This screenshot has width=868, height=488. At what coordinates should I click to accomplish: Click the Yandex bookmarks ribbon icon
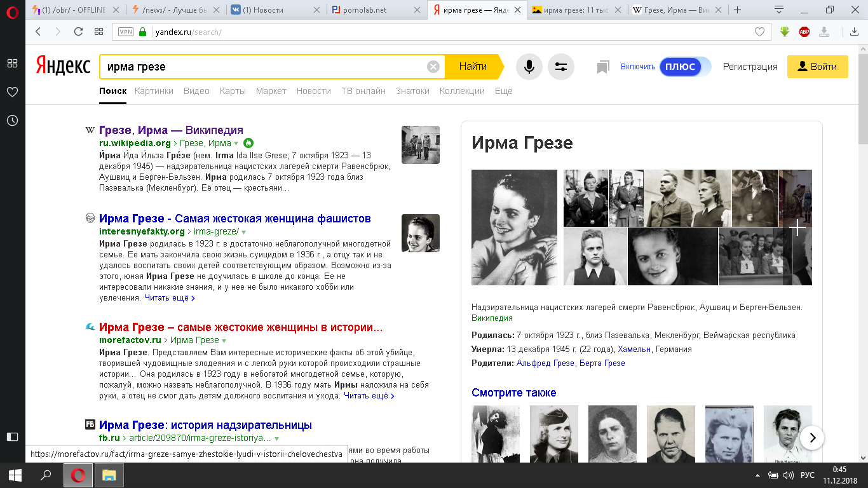tap(603, 67)
